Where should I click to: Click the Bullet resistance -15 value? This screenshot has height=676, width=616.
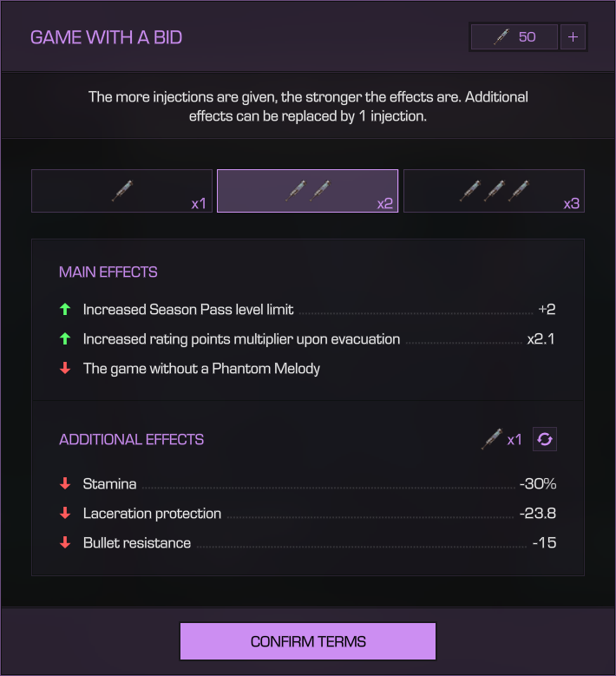[544, 543]
